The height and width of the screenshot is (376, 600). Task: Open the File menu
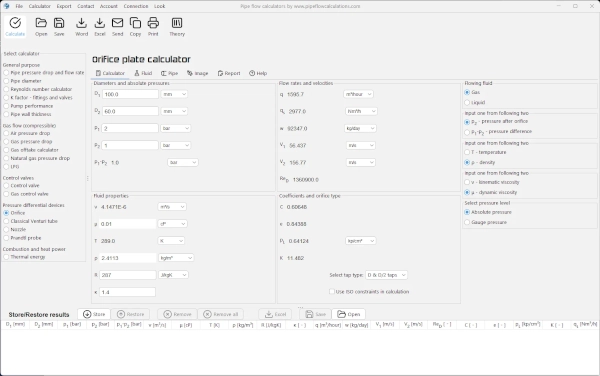click(x=19, y=6)
